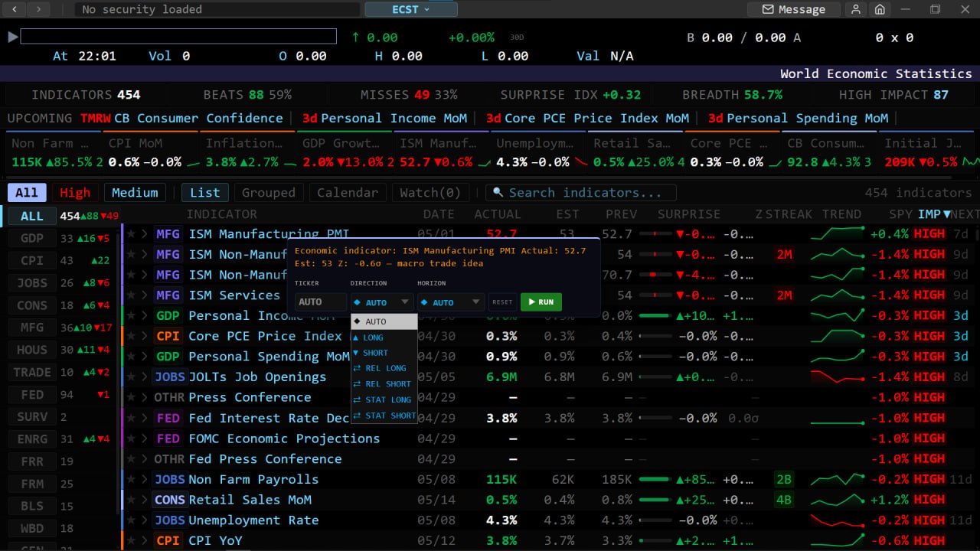The image size is (980, 551).
Task: Star ISM Manufacturing PMI for watchlist
Action: point(131,234)
